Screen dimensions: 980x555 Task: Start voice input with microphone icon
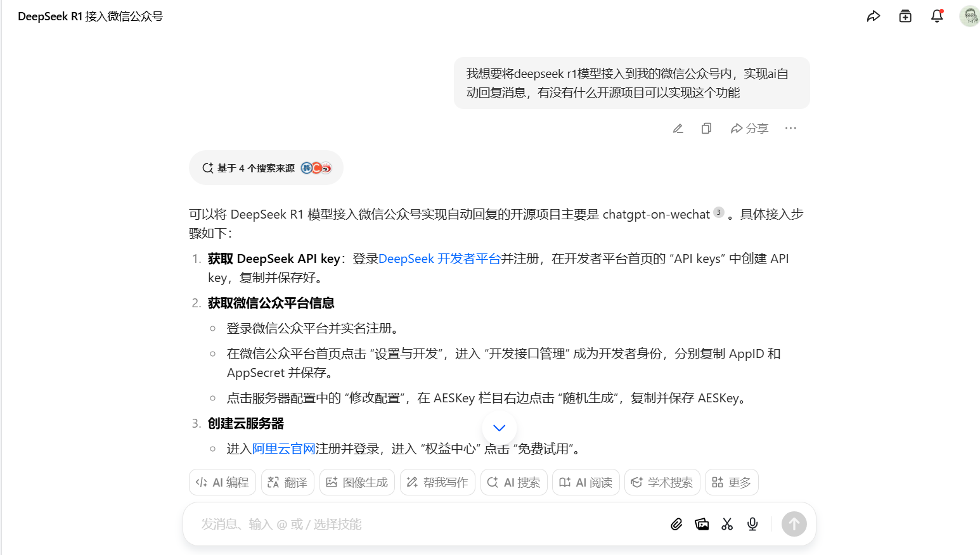tap(752, 524)
